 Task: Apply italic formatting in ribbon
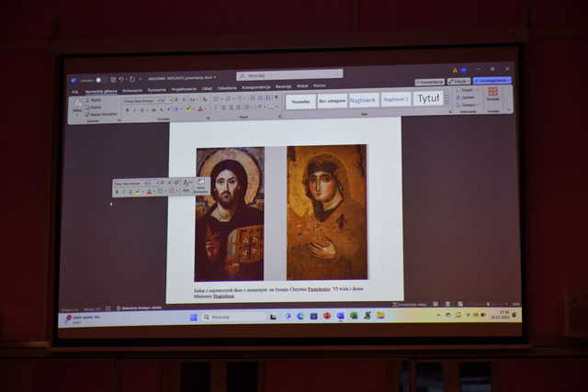click(134, 110)
